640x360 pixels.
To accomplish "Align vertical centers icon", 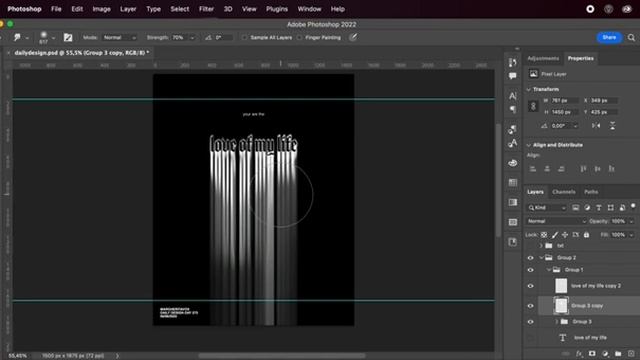I will coord(598,169).
